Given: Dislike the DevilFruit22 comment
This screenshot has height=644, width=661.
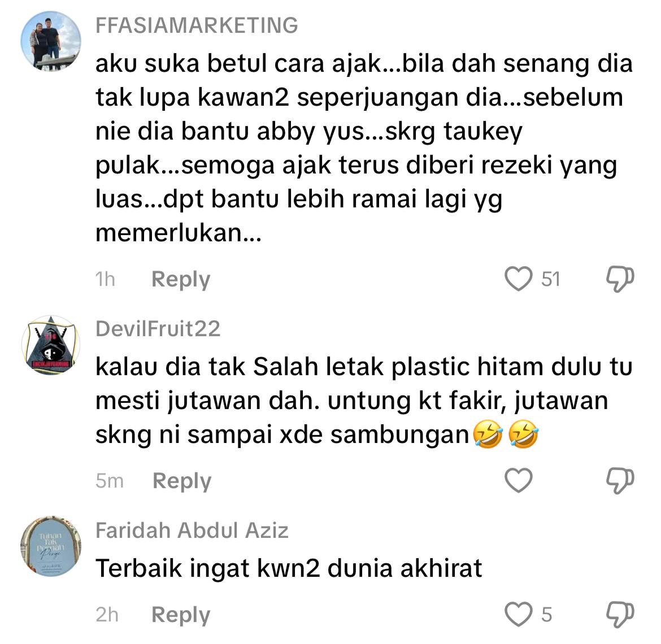Looking at the screenshot, I should click(620, 481).
